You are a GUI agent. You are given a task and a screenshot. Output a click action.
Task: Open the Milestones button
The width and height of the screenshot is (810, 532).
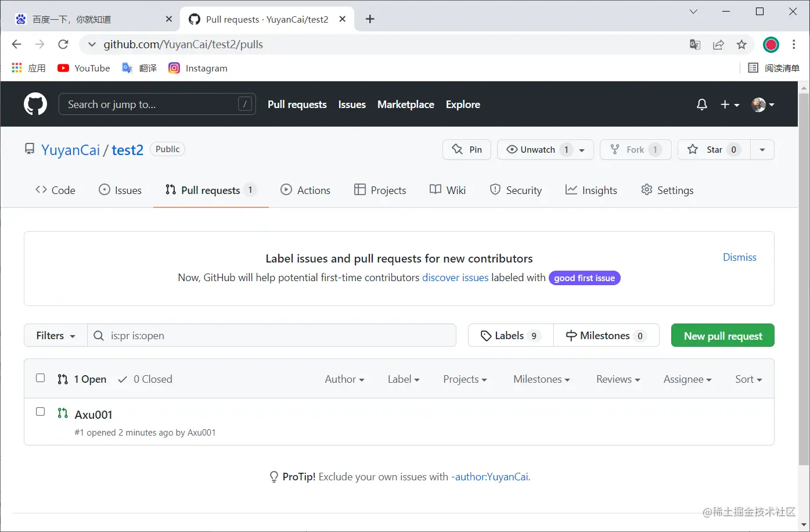click(x=606, y=336)
